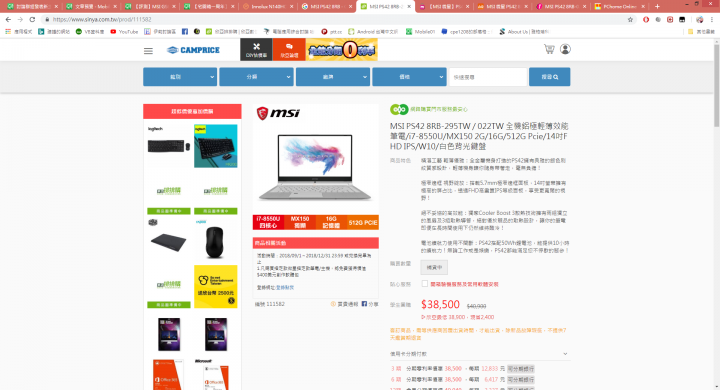
Task: Click 可分期銀行 button in the 6 期 row
Action: [521, 379]
